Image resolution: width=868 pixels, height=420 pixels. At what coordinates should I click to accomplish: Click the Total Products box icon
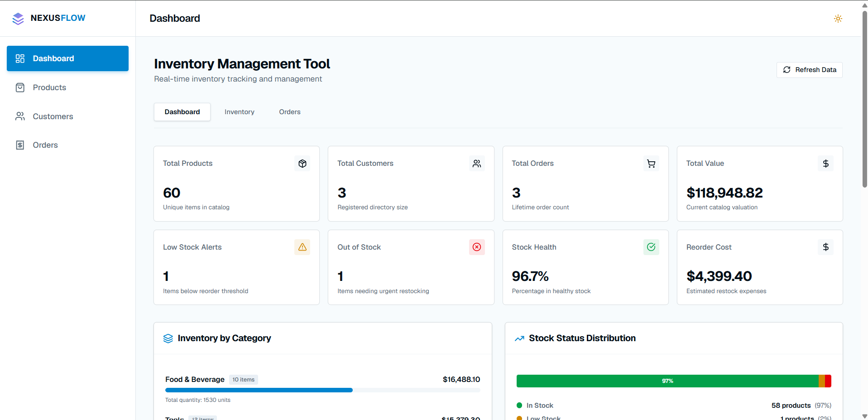[302, 164]
